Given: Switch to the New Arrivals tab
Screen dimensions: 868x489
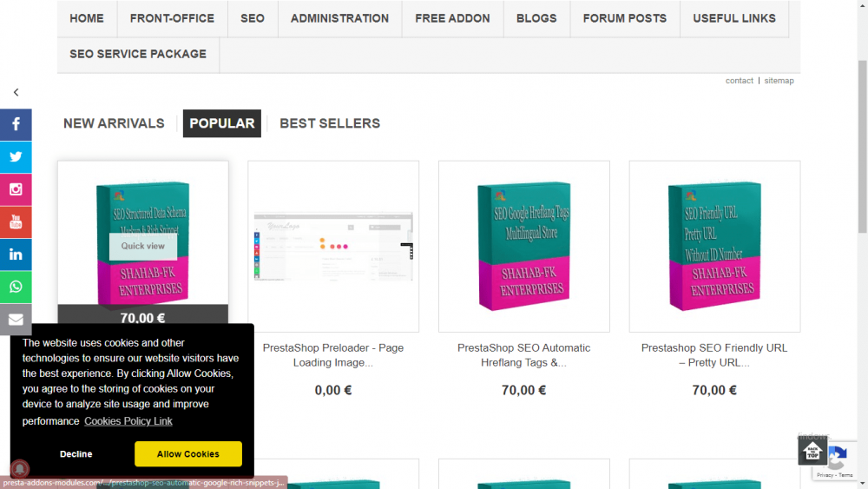Looking at the screenshot, I should pyautogui.click(x=114, y=123).
